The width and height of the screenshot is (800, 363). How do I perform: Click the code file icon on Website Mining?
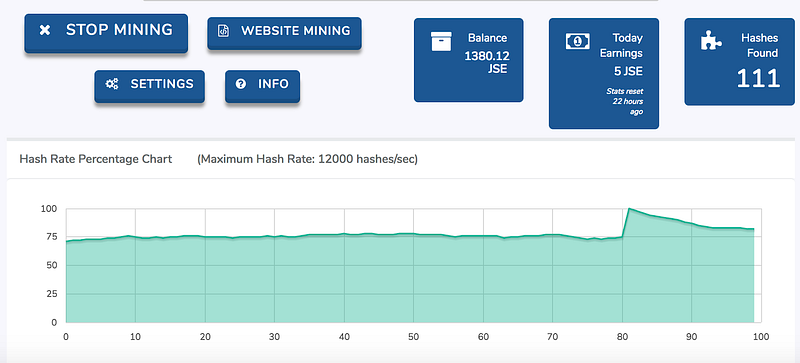click(223, 31)
